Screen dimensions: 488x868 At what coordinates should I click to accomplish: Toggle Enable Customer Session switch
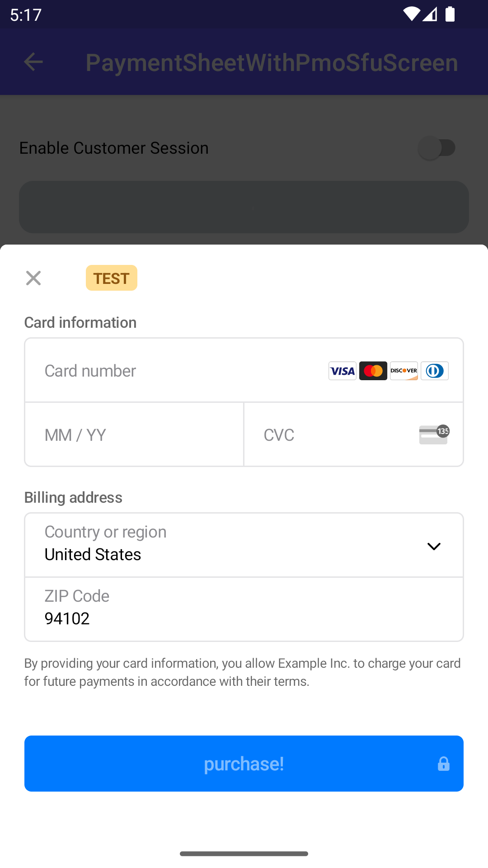[x=436, y=148]
